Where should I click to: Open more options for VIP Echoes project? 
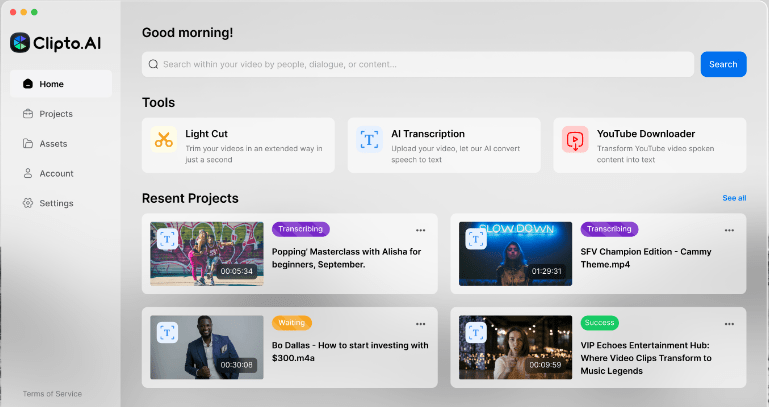click(x=729, y=324)
